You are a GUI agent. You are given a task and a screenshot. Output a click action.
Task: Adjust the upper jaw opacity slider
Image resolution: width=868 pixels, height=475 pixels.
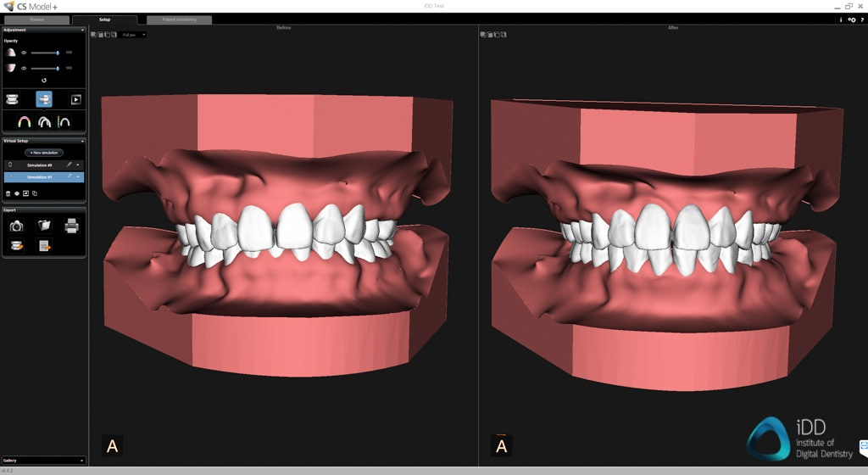point(46,53)
